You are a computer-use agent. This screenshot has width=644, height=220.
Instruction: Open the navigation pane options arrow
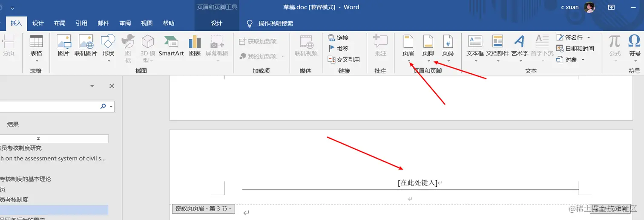coord(92,86)
